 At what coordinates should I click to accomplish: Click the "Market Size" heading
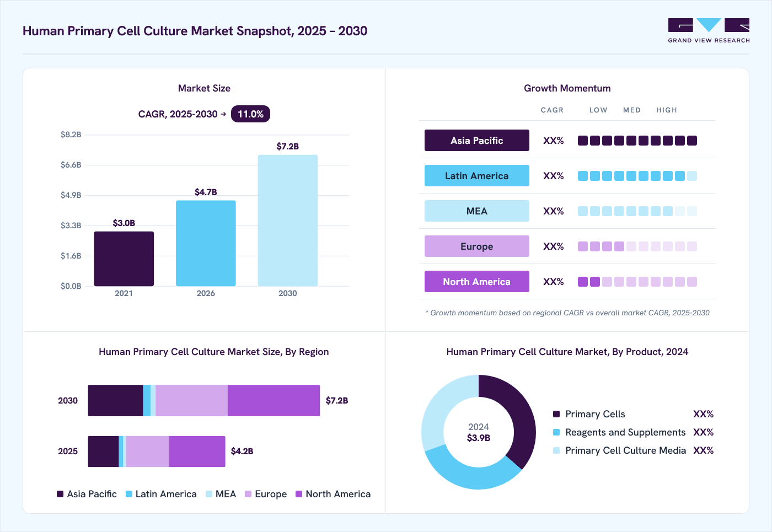coord(204,88)
